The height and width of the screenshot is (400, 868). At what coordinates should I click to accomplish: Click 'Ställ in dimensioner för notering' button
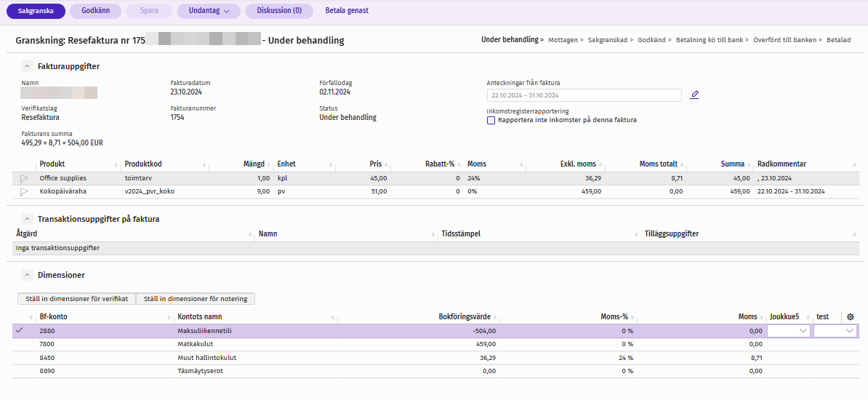195,299
